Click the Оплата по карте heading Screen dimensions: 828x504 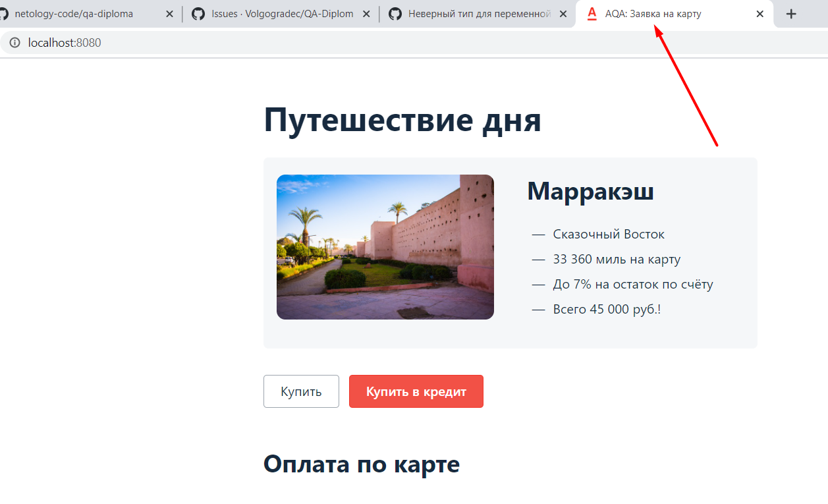362,464
